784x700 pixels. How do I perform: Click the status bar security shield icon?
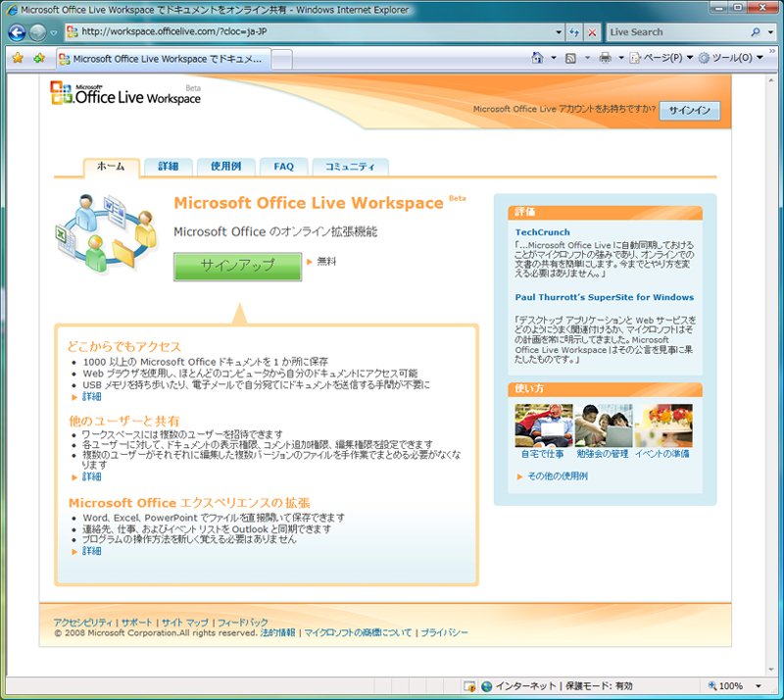pos(469,686)
